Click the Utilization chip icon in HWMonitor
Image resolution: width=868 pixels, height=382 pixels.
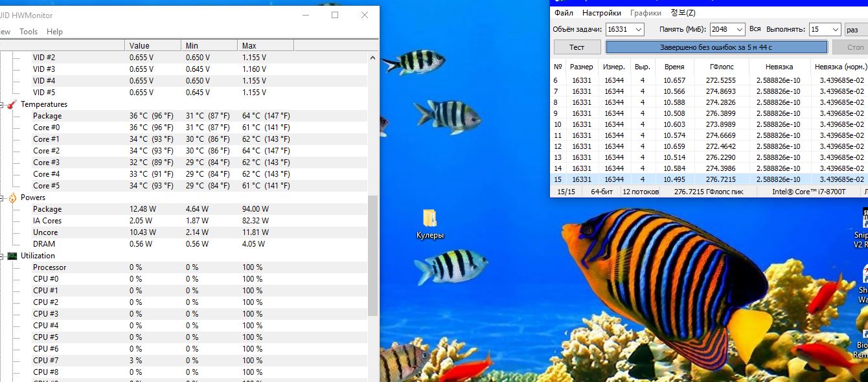12,256
